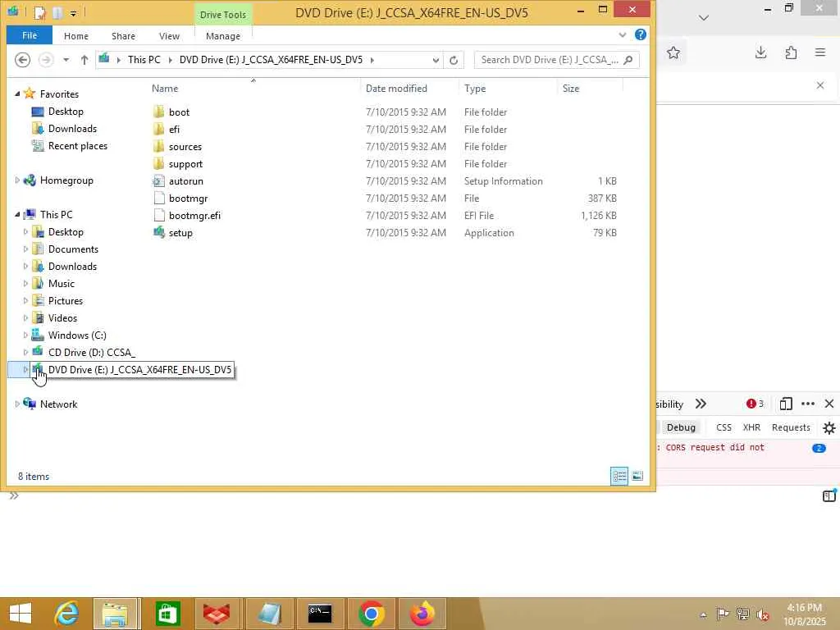Open the Manage ribbon tab
The width and height of the screenshot is (840, 630).
click(223, 36)
